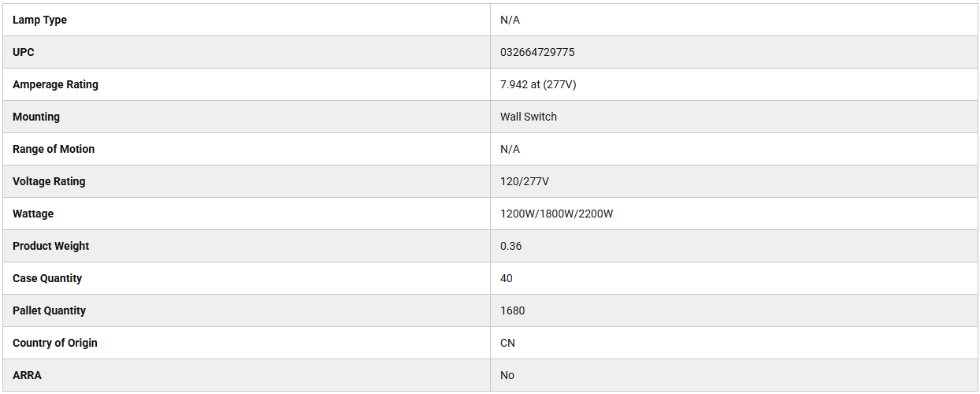Click the Pallet Quantity label
980x394 pixels.
[50, 310]
